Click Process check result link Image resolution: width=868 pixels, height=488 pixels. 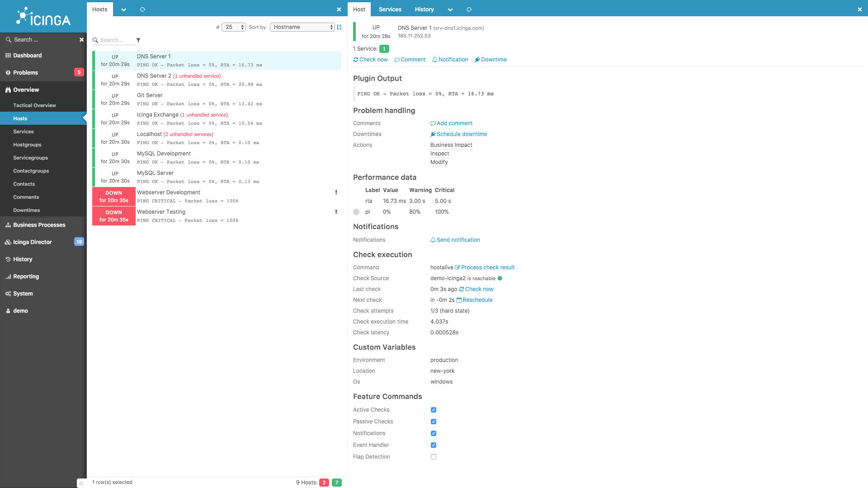485,267
